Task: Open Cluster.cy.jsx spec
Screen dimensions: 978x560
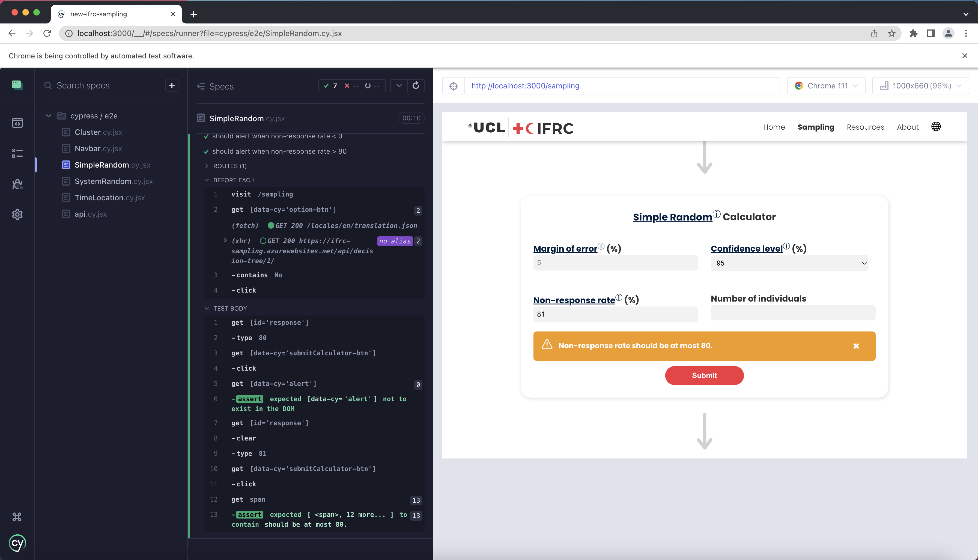Action: click(x=98, y=132)
